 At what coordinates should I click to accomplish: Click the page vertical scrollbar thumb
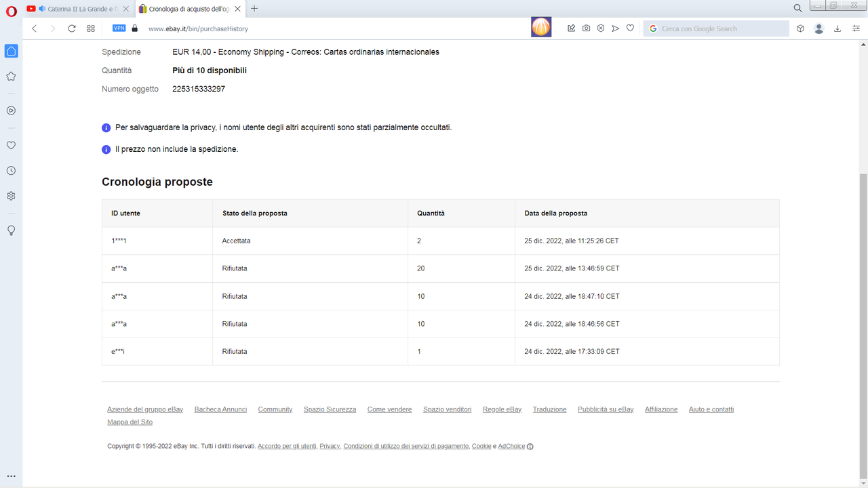click(863, 325)
